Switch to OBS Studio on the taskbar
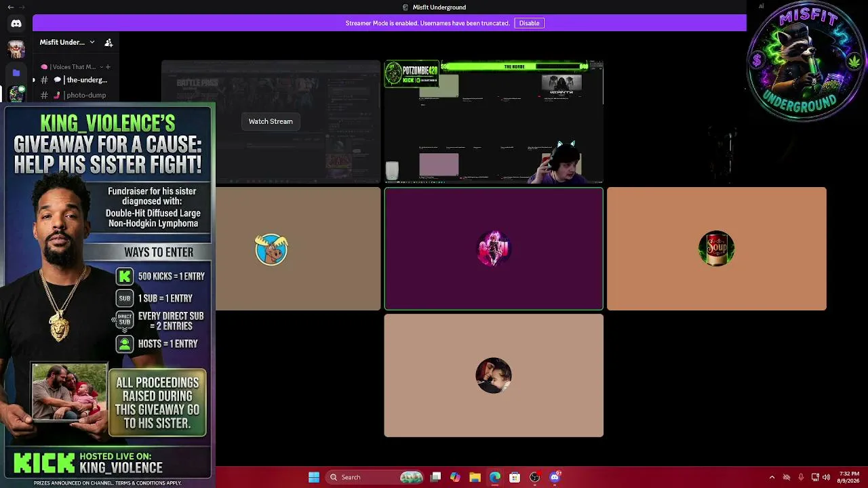Viewport: 868px width, 488px height. 535,477
